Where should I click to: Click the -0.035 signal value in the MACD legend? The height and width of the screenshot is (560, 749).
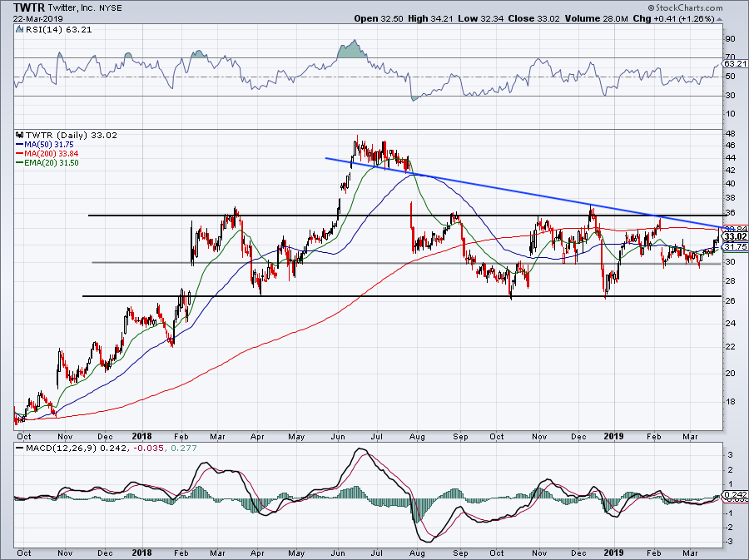pyautogui.click(x=148, y=448)
